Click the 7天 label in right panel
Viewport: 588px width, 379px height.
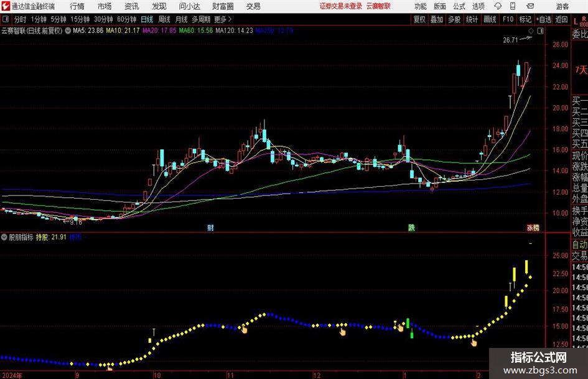tap(581, 70)
